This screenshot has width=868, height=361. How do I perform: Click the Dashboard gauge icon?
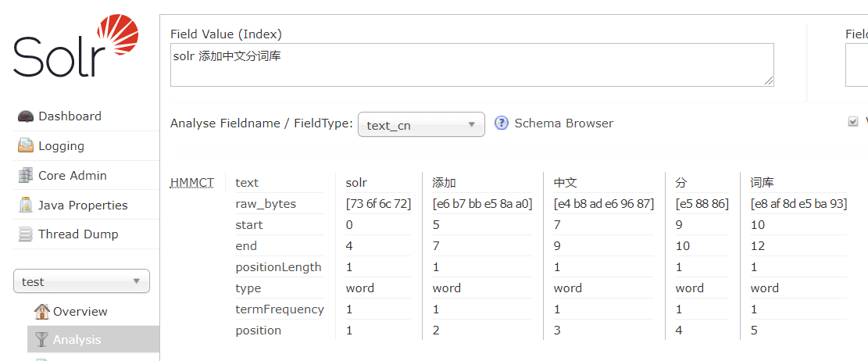click(x=26, y=116)
